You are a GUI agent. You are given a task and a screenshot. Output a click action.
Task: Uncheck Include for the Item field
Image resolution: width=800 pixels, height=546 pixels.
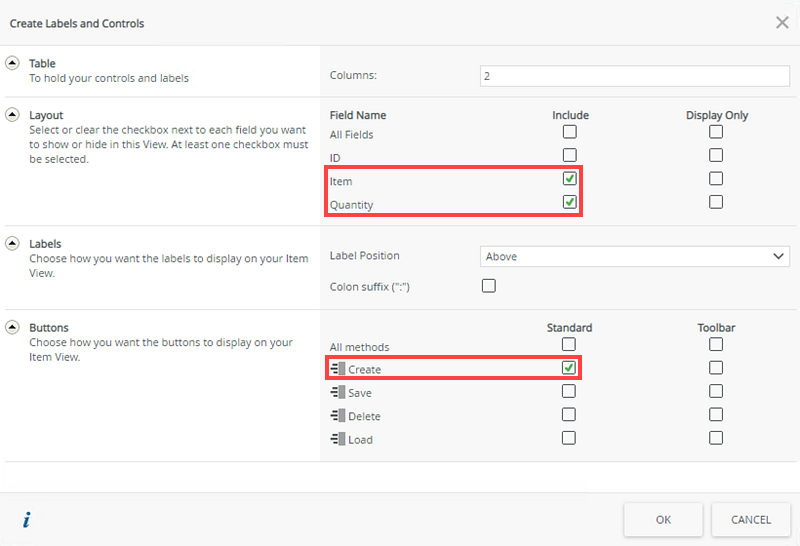coord(569,179)
